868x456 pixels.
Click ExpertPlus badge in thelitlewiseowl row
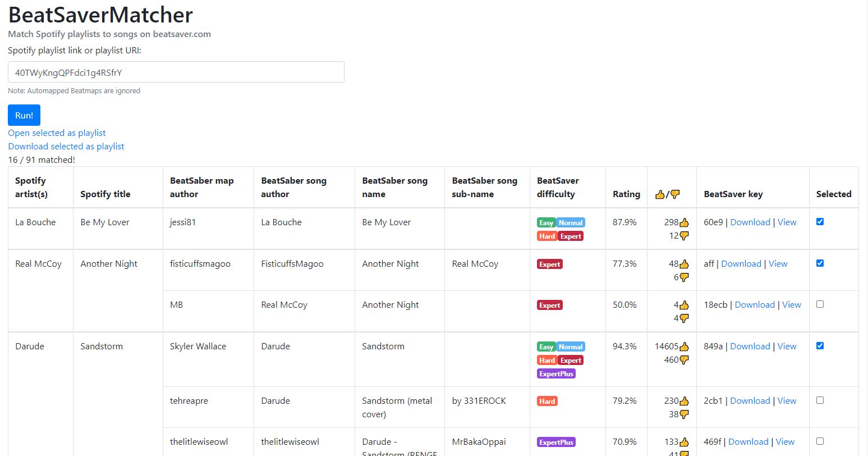pos(557,443)
